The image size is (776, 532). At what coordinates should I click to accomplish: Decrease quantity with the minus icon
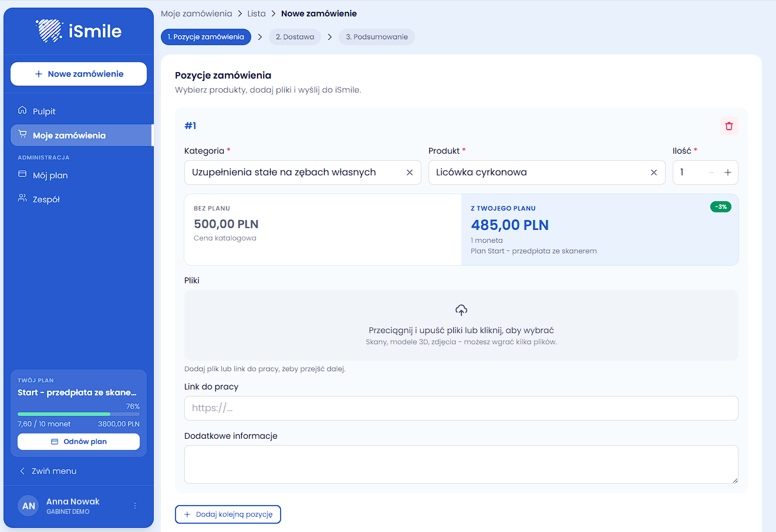(711, 172)
